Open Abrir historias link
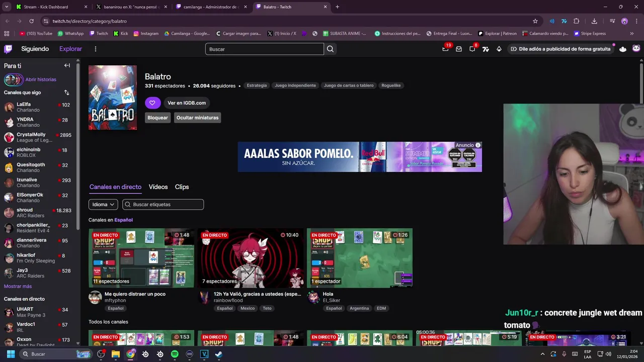Screen dimensions: 644x362 click(41, 79)
